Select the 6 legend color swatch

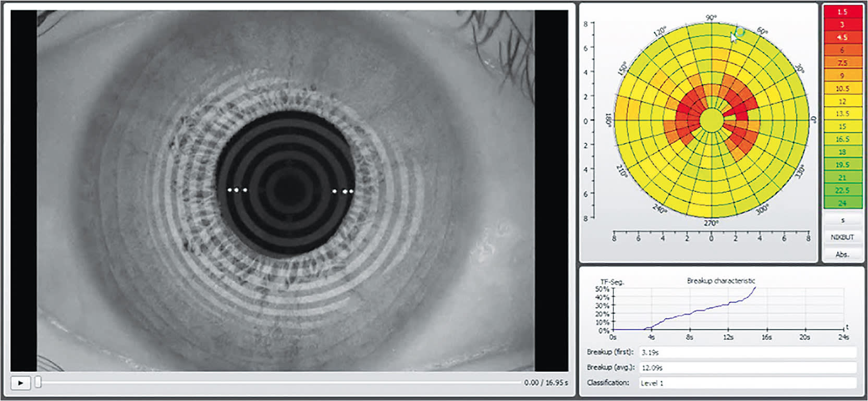842,50
